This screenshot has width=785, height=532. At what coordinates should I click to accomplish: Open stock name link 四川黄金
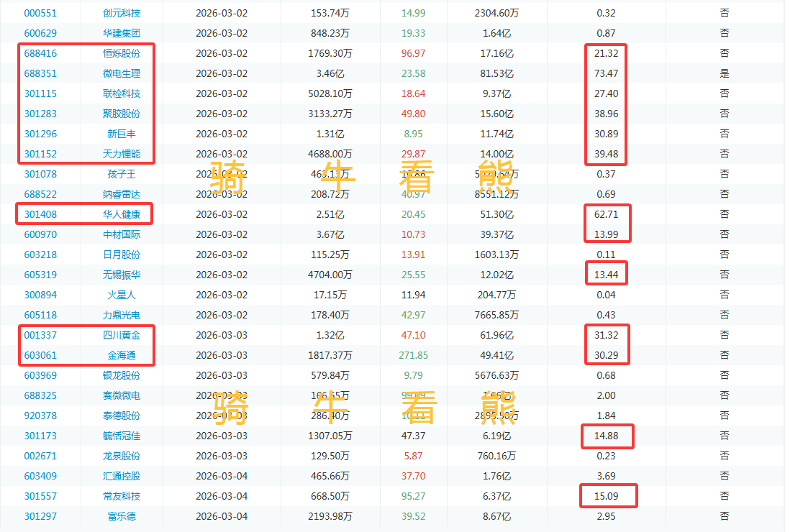tap(122, 335)
